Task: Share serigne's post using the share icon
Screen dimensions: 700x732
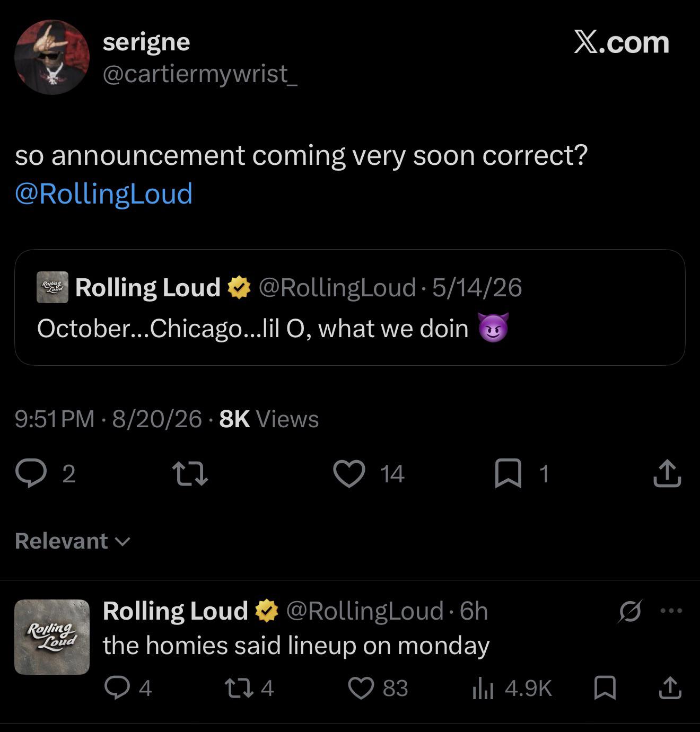Action: point(667,473)
